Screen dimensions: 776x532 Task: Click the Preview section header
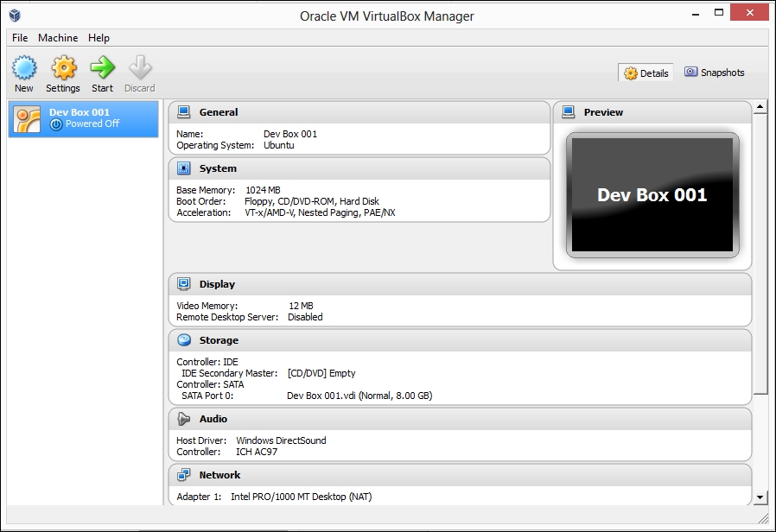coord(603,112)
